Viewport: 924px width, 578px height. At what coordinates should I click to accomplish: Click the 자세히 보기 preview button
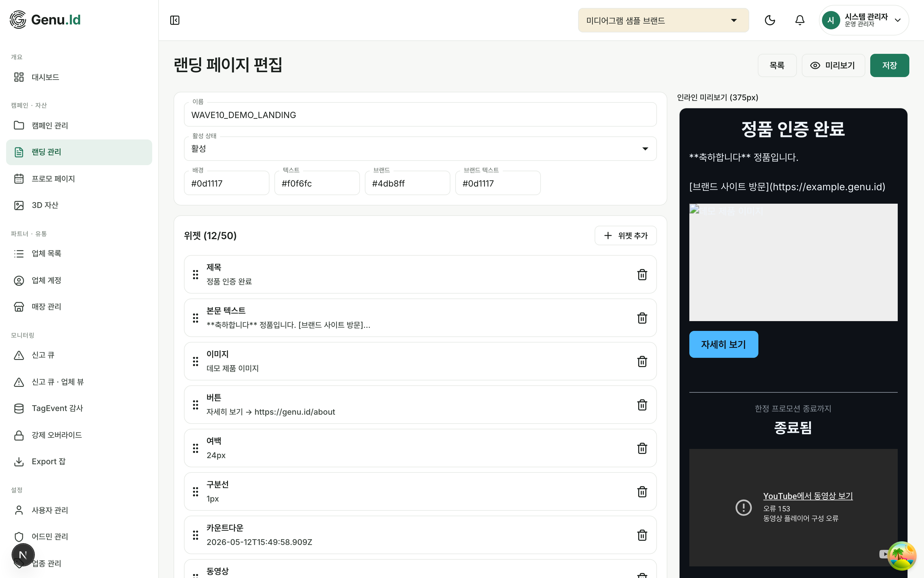point(723,344)
